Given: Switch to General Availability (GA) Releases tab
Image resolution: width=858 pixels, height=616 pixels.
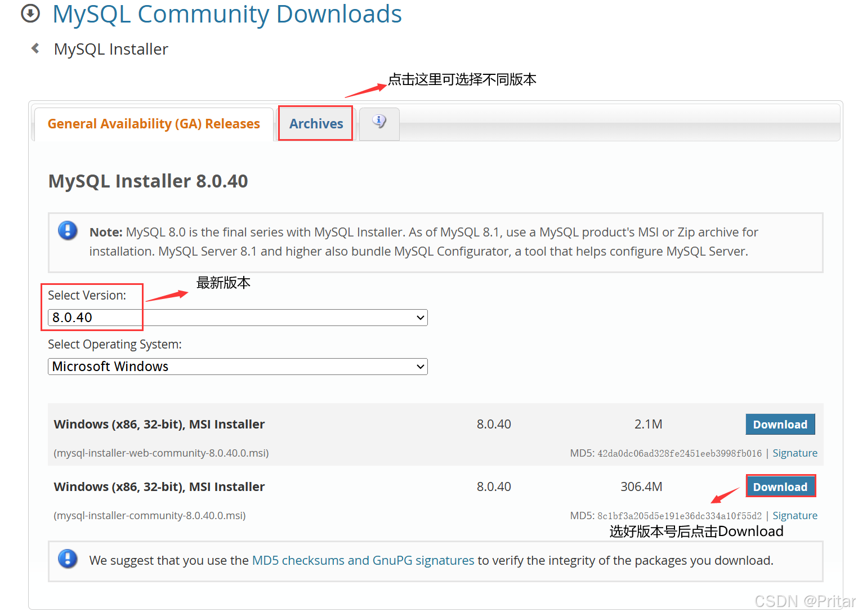Looking at the screenshot, I should pos(154,124).
